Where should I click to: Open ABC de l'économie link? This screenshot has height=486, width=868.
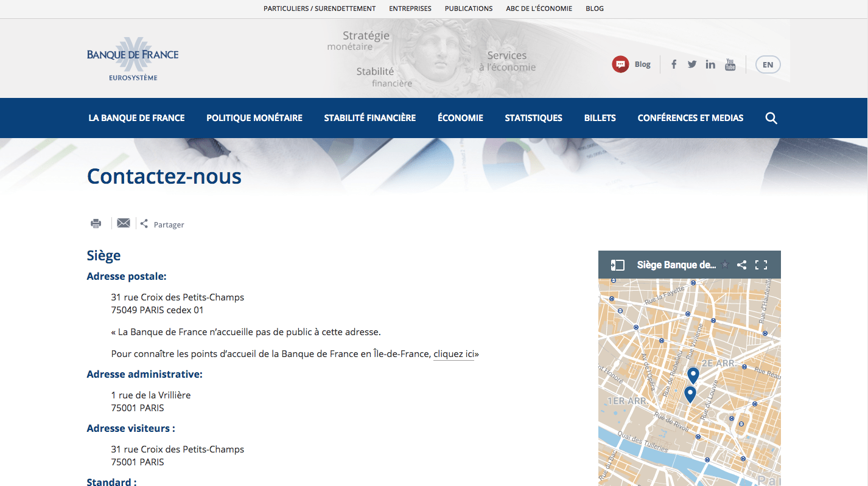coord(539,9)
